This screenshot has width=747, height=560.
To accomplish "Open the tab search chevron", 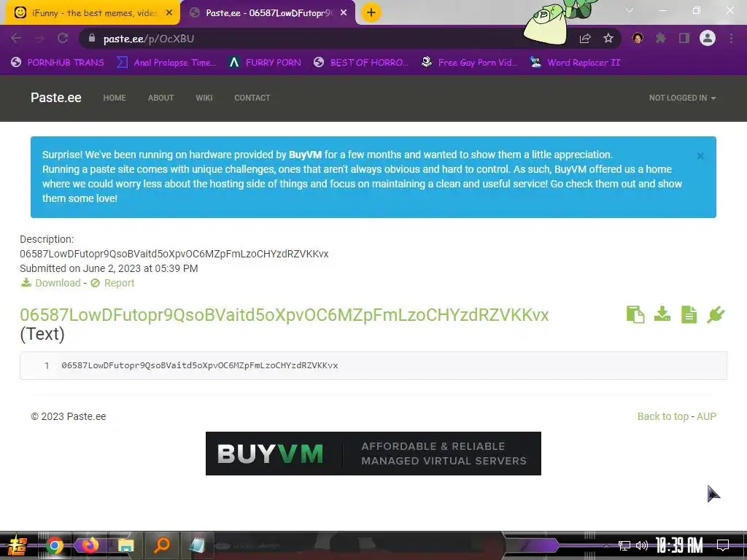I will [630, 10].
